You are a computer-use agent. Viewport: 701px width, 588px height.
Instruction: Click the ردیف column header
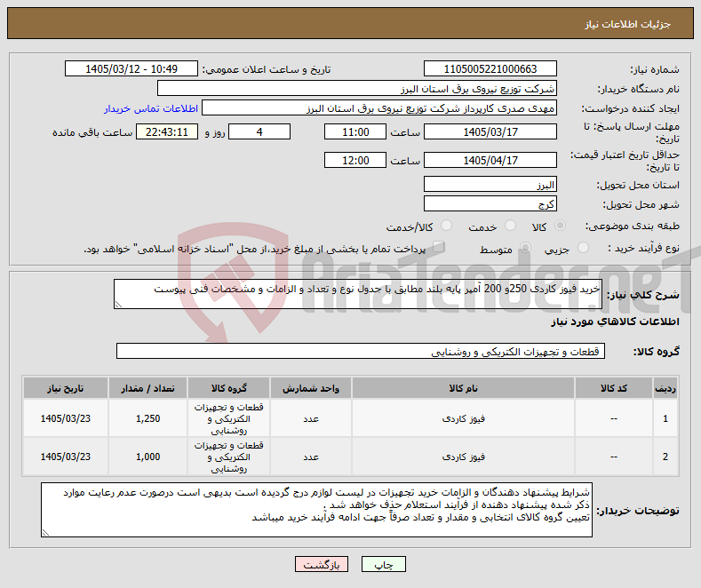[x=665, y=388]
